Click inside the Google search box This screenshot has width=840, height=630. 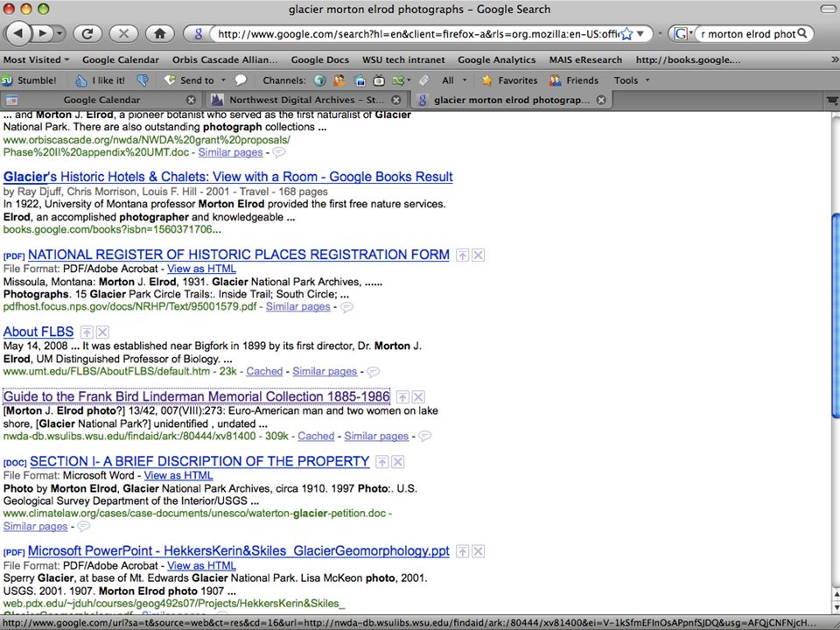747,34
